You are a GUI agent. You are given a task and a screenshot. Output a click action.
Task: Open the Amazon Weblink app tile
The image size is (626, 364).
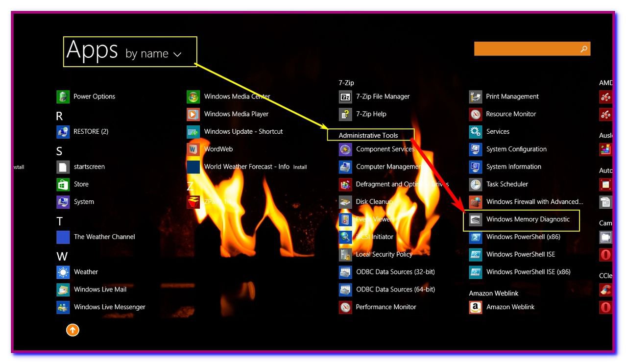502,307
